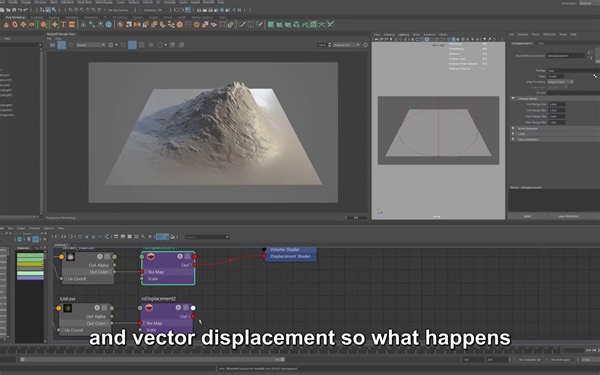Click the Old Range Min value field

pos(557,104)
